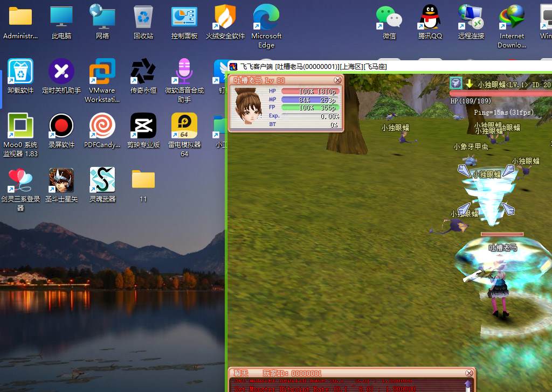Image resolution: width=552 pixels, height=392 pixels.
Task: Click the chat scroll up arrow
Action: click(468, 384)
